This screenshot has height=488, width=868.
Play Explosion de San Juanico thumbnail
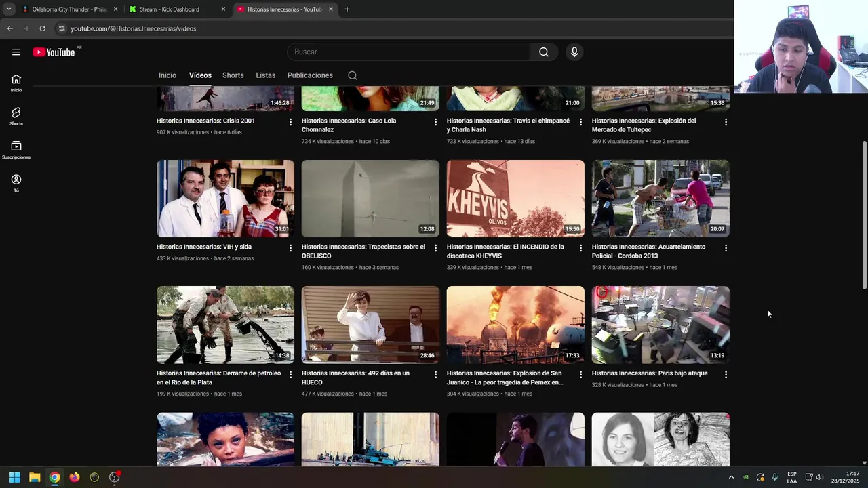[515, 325]
